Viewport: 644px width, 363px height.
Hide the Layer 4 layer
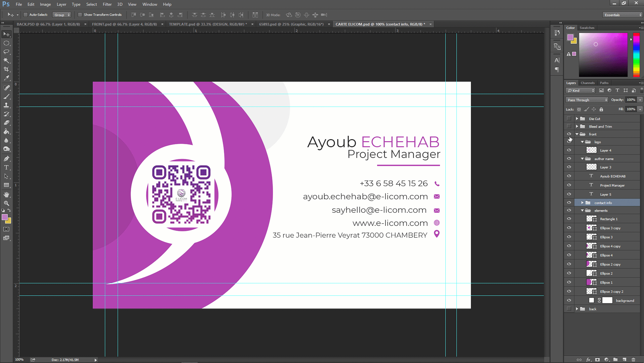click(x=569, y=150)
